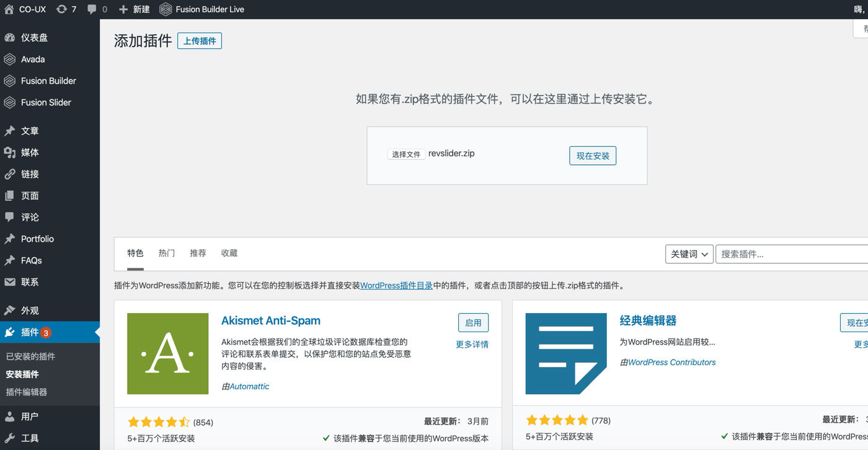Click the Avada sidebar icon
Viewport: 868px width, 450px height.
[x=9, y=60]
